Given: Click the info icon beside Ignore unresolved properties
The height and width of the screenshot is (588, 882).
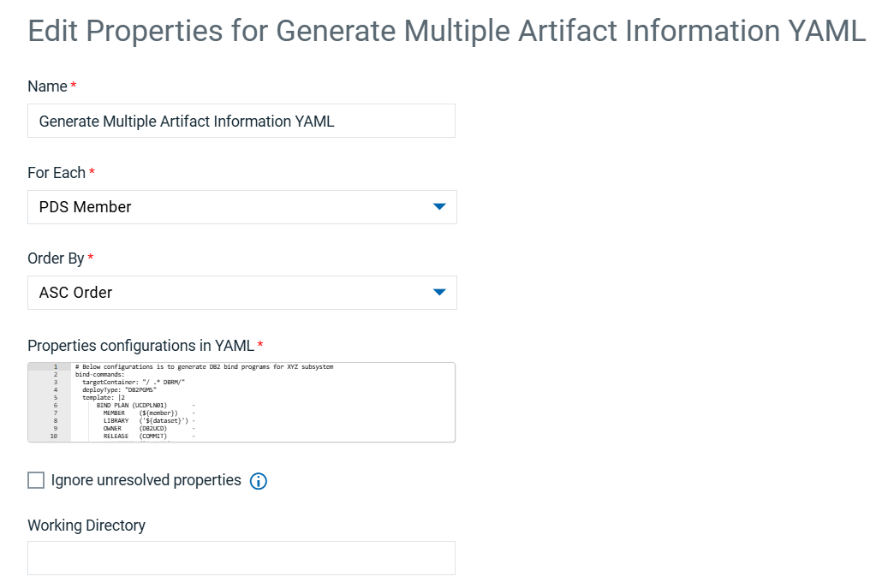Looking at the screenshot, I should pyautogui.click(x=259, y=481).
